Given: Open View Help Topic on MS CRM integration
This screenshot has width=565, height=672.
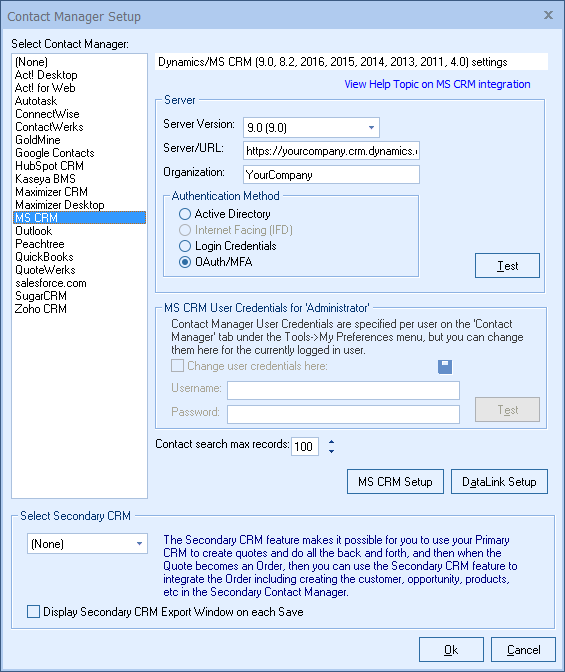Looking at the screenshot, I should click(437, 84).
